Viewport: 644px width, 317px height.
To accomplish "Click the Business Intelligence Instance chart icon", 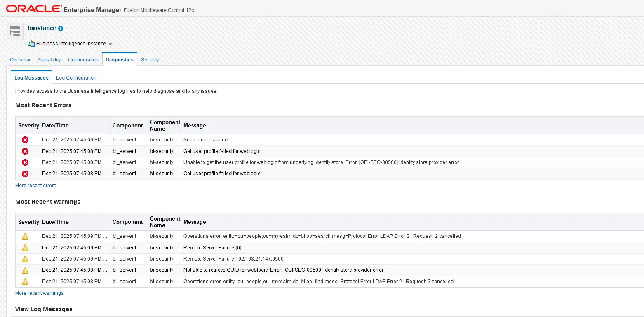I will point(31,43).
